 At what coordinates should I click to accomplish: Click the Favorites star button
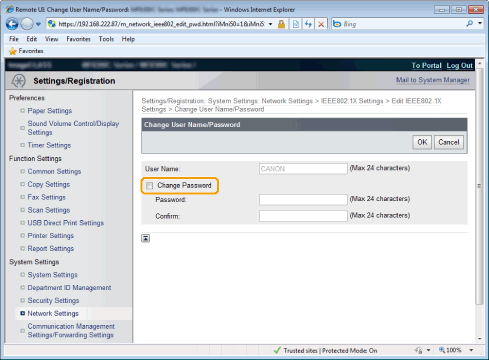click(x=26, y=51)
